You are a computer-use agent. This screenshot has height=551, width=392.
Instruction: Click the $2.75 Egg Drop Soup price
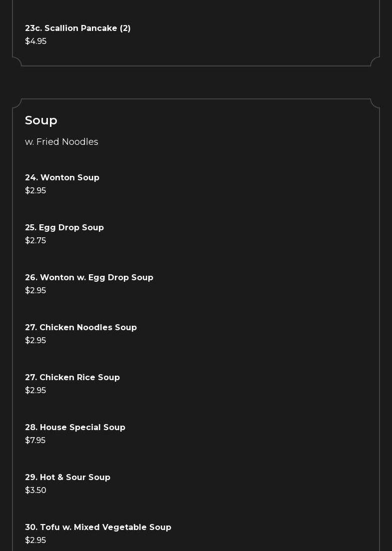[35, 241]
